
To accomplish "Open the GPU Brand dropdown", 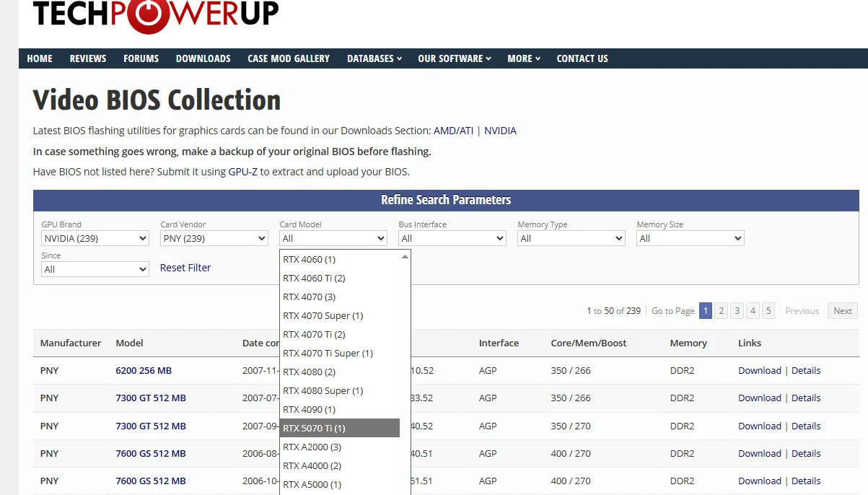I will coord(95,238).
